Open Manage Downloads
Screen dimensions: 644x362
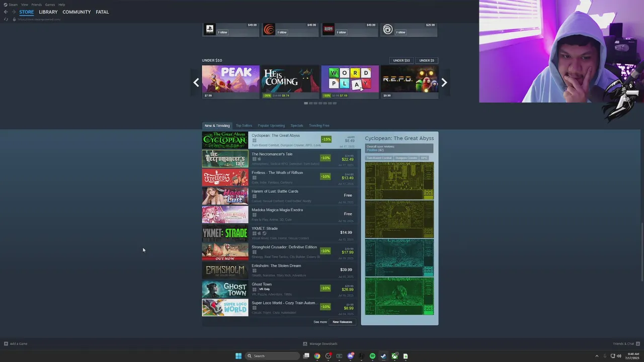320,344
